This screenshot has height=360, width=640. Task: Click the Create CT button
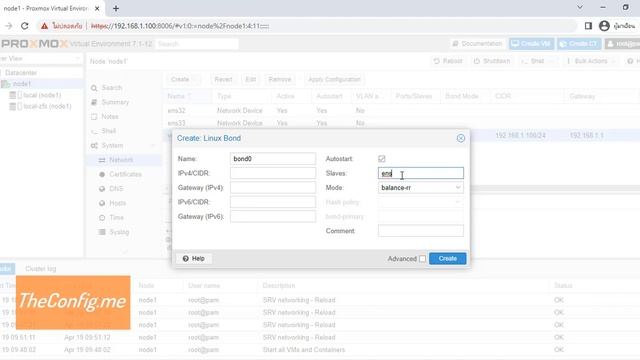point(579,44)
